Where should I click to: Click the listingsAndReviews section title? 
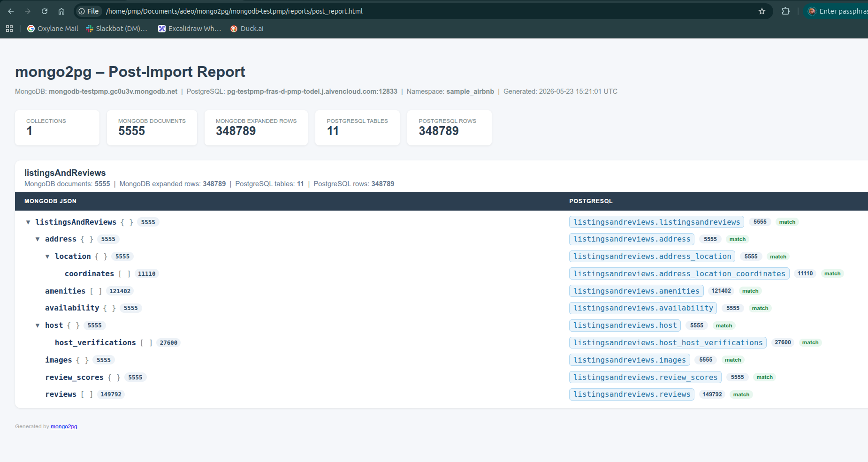pos(65,173)
